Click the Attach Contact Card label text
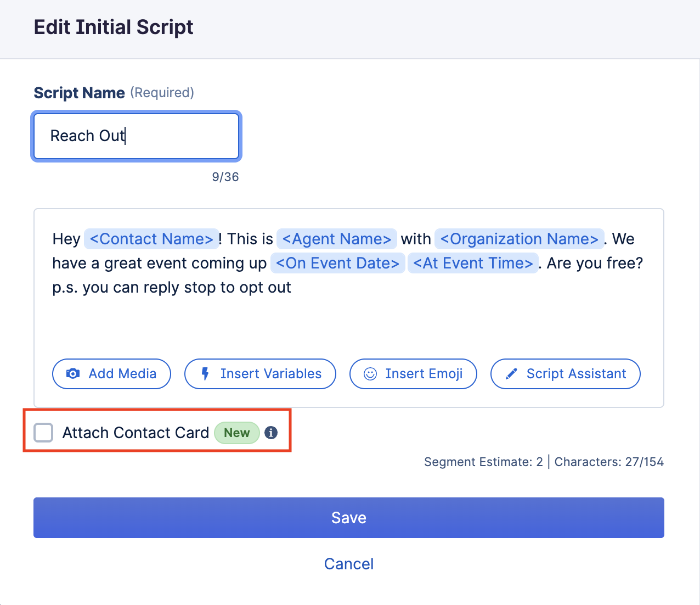Screen dimensions: 700x605 [x=136, y=433]
